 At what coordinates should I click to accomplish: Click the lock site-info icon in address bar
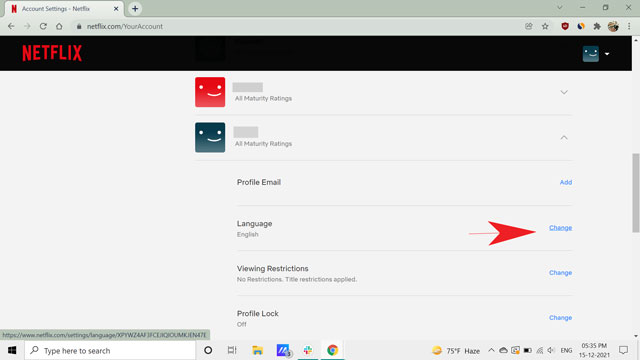pos(79,27)
